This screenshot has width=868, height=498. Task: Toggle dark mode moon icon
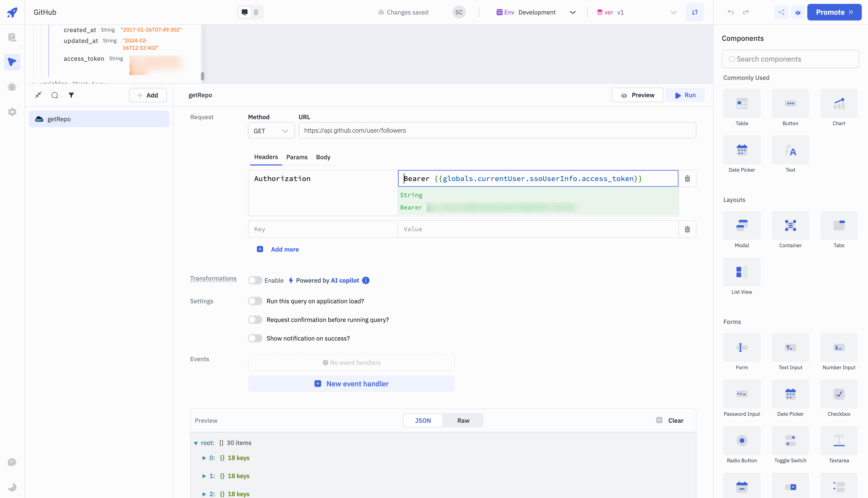click(12, 487)
